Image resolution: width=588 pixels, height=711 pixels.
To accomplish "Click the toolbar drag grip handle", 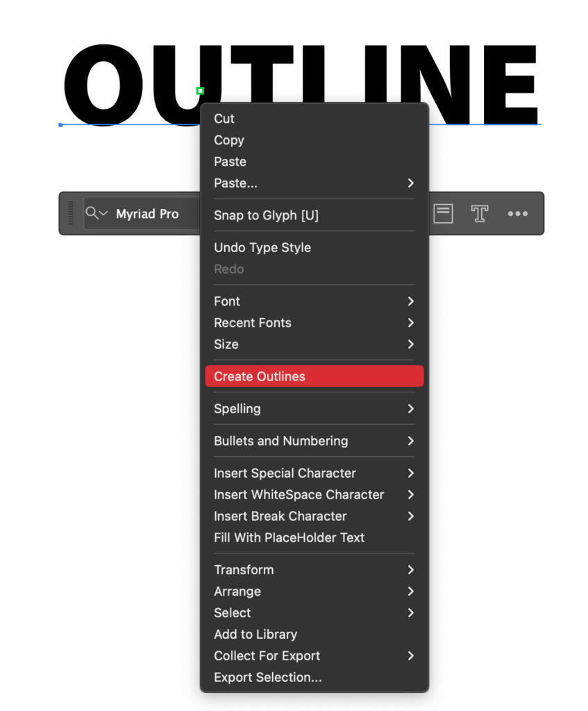I will [71, 213].
